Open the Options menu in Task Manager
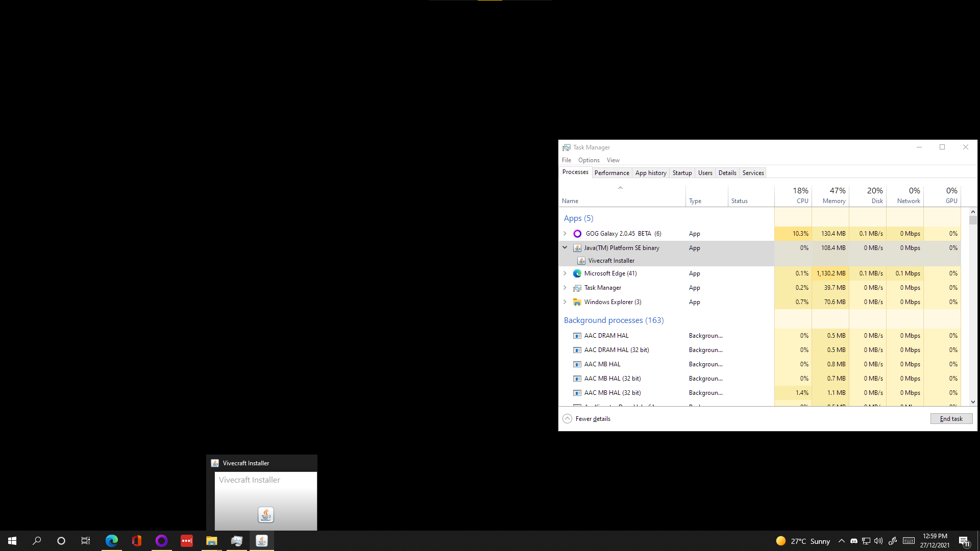Screen dimensions: 980x551 coord(589,160)
